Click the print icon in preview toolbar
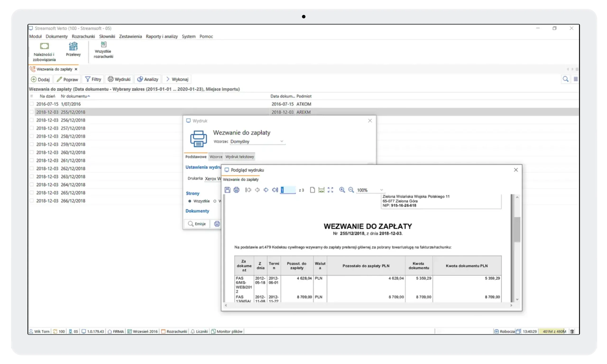The width and height of the screenshot is (607, 364). (x=236, y=190)
